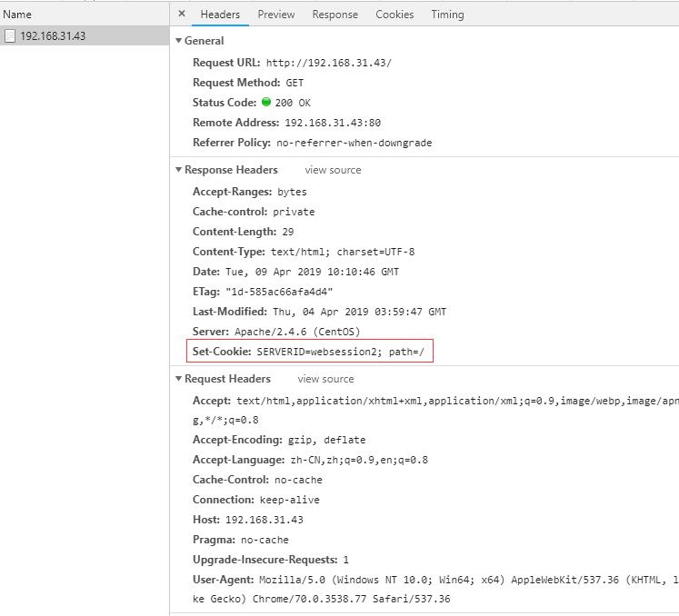Open the Timing tab
This screenshot has width=679, height=616.
pyautogui.click(x=447, y=15)
